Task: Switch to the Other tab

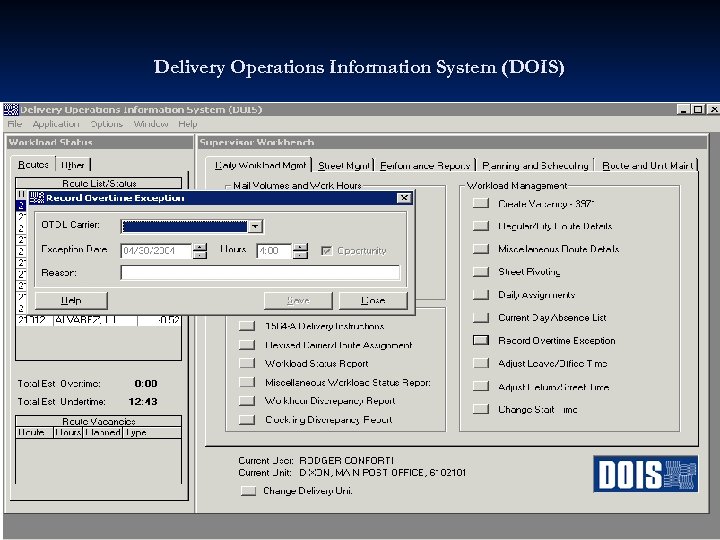Action: pyautogui.click(x=73, y=165)
